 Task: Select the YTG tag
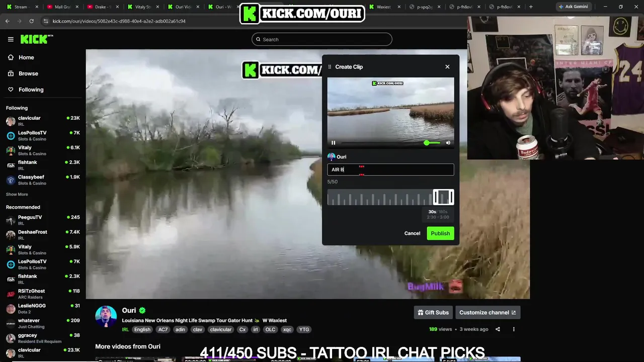[304, 329]
